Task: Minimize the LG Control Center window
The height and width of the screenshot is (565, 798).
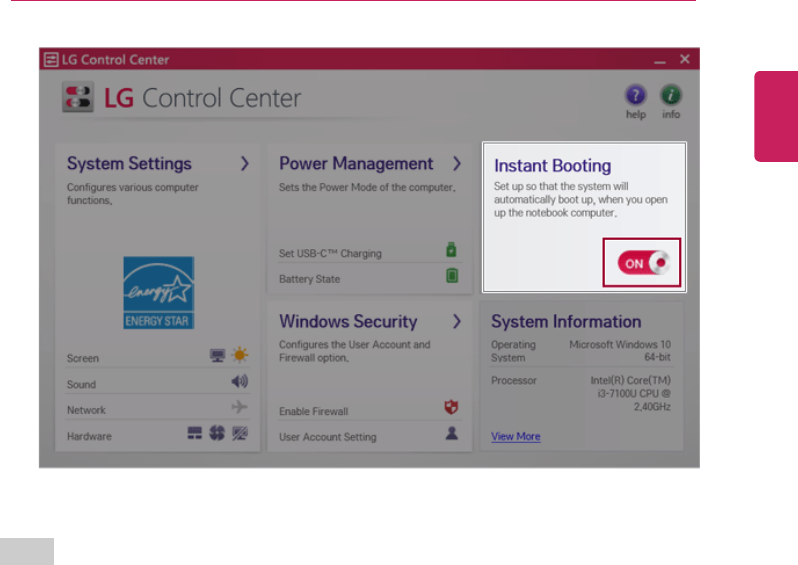Action: pyautogui.click(x=660, y=61)
